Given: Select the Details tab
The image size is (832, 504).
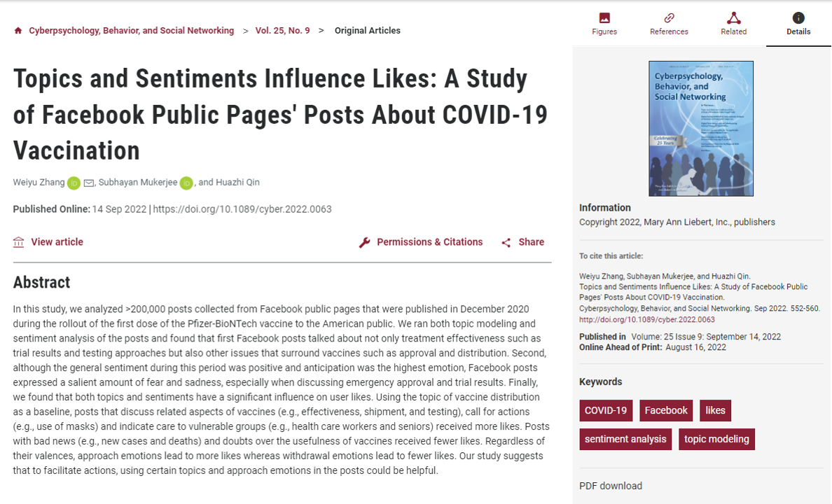Looking at the screenshot, I should (798, 24).
